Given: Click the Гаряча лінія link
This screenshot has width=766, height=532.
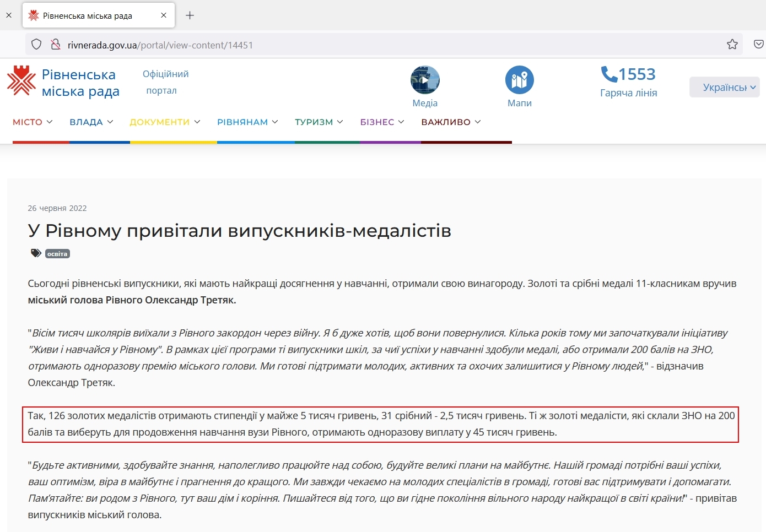Looking at the screenshot, I should (628, 93).
